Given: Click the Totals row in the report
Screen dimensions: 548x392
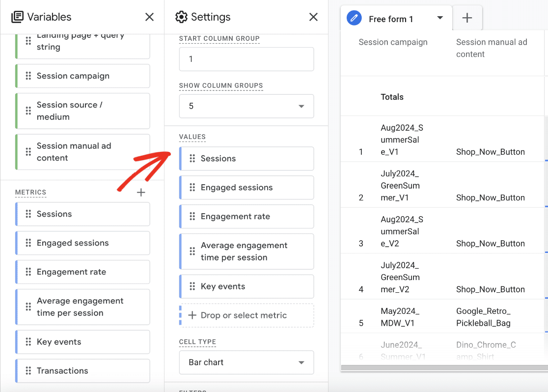Looking at the screenshot, I should tap(392, 97).
